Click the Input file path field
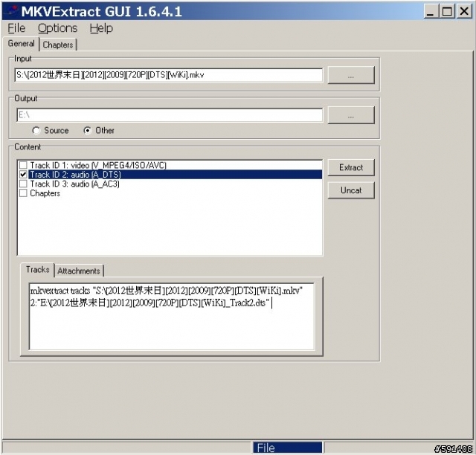This screenshot has width=476, height=455. (x=169, y=75)
